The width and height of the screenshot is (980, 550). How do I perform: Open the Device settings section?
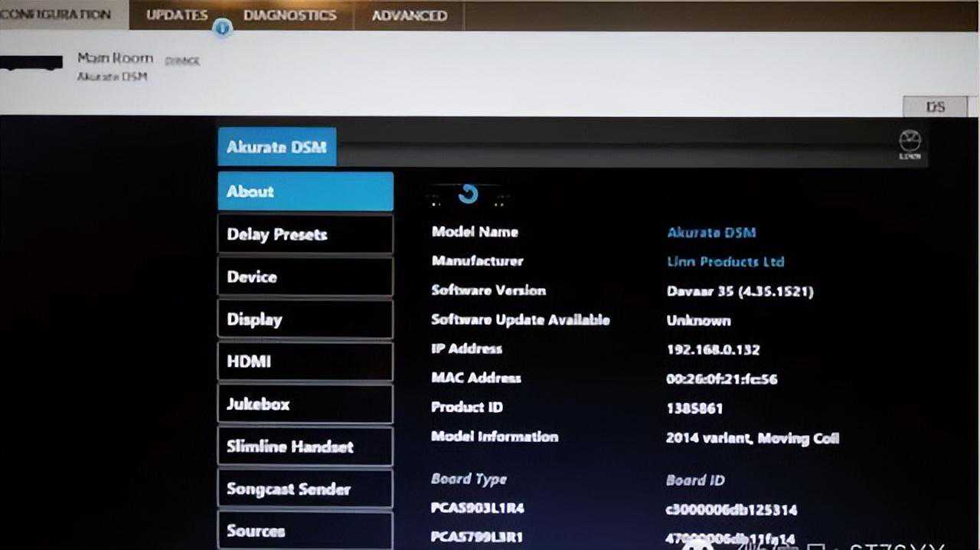pyautogui.click(x=305, y=277)
